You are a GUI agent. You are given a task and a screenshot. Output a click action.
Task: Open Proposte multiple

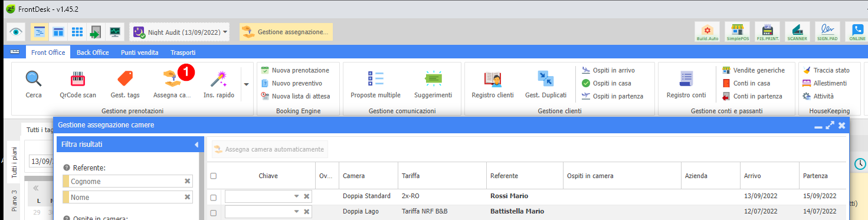375,84
